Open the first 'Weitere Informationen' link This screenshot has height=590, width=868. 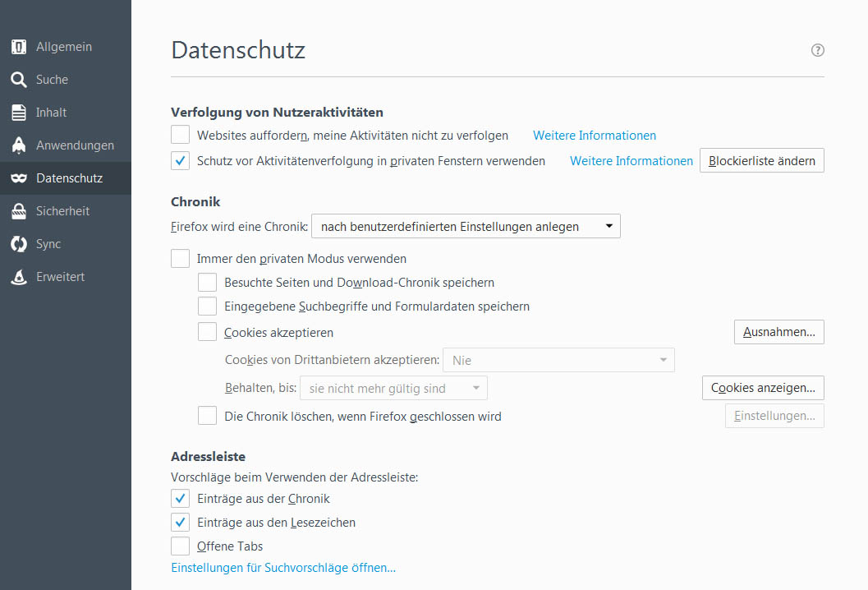click(x=595, y=136)
